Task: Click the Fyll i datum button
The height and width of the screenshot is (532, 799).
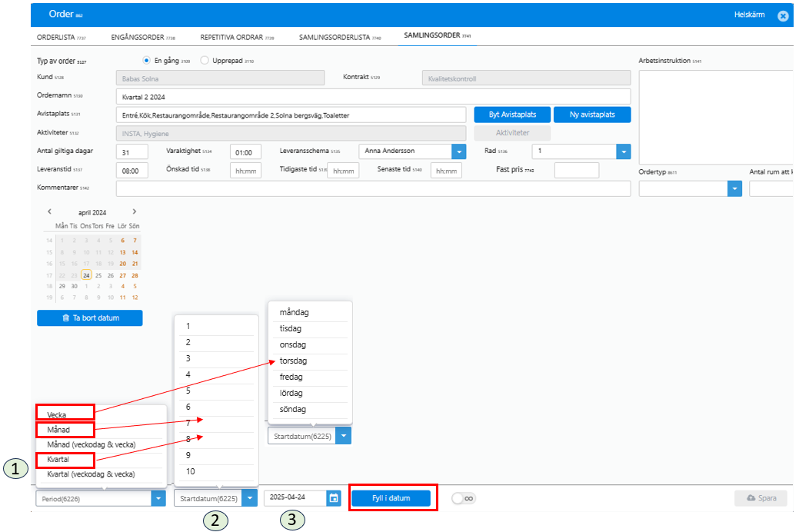Action: [391, 498]
